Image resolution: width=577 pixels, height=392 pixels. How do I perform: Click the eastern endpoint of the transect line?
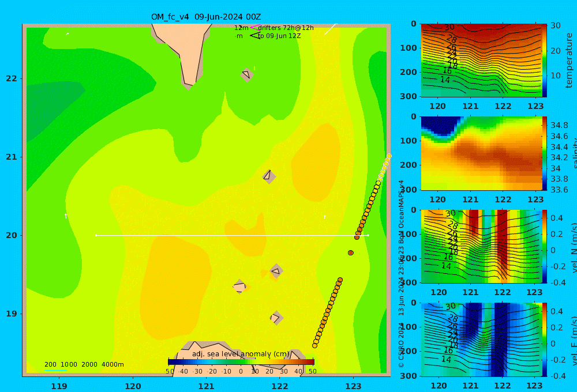pos(368,235)
